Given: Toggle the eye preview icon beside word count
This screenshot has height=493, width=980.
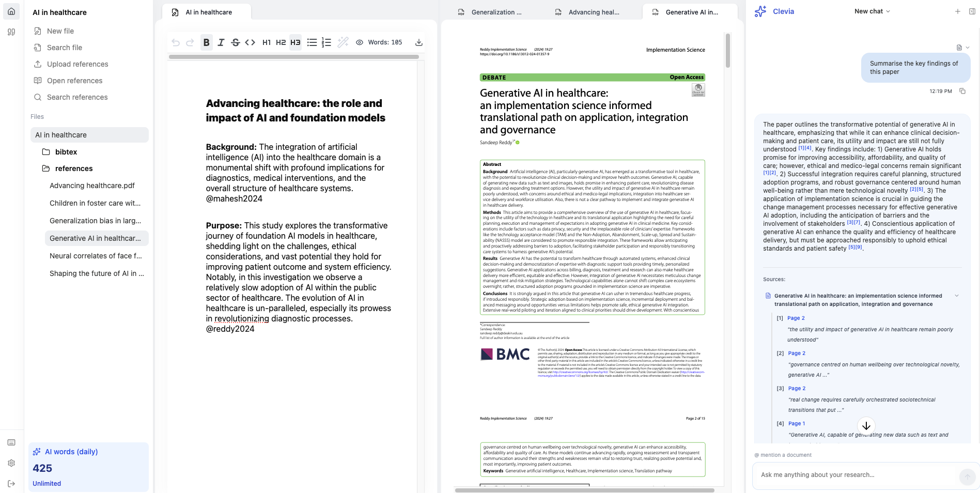Looking at the screenshot, I should pos(360,42).
